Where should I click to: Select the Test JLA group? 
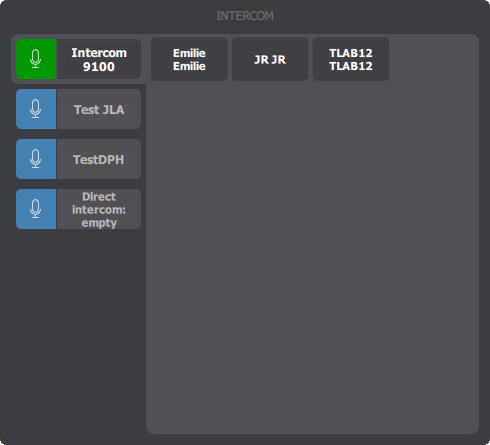tap(99, 109)
